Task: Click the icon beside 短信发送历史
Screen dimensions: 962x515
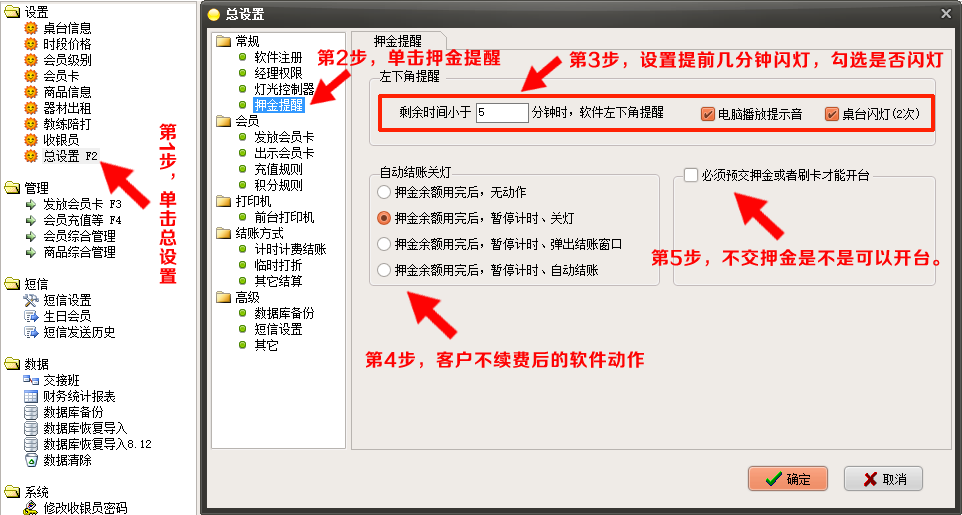Action: pyautogui.click(x=31, y=332)
